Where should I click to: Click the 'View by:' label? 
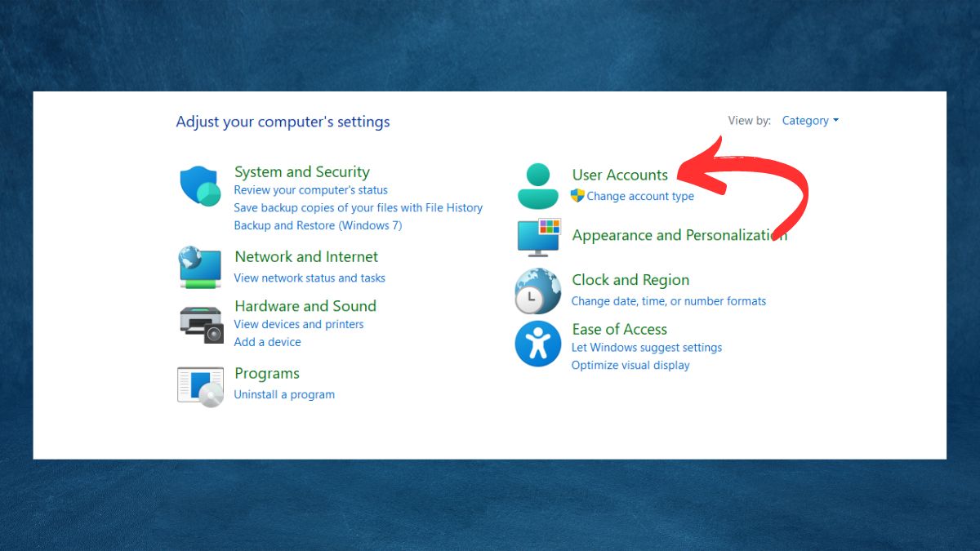(x=749, y=121)
